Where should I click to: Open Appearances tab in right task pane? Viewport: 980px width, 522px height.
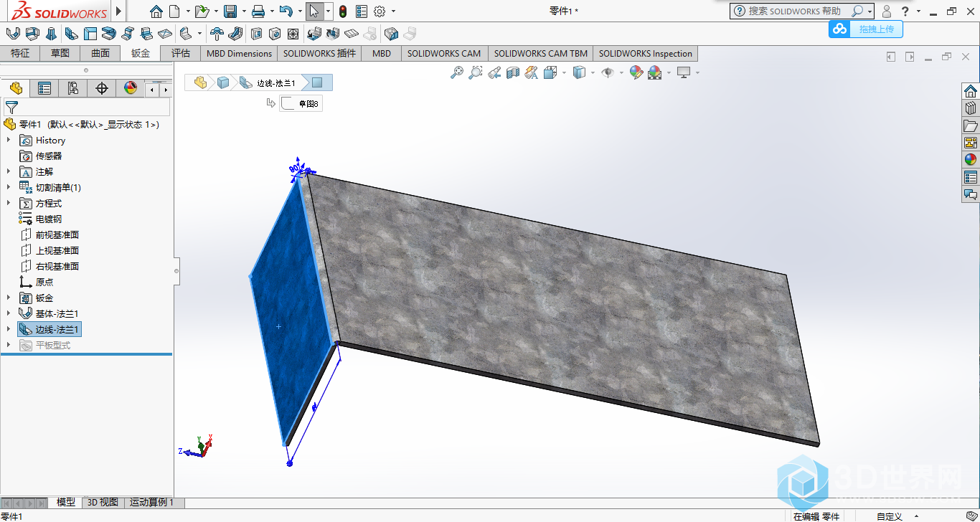pyautogui.click(x=971, y=160)
